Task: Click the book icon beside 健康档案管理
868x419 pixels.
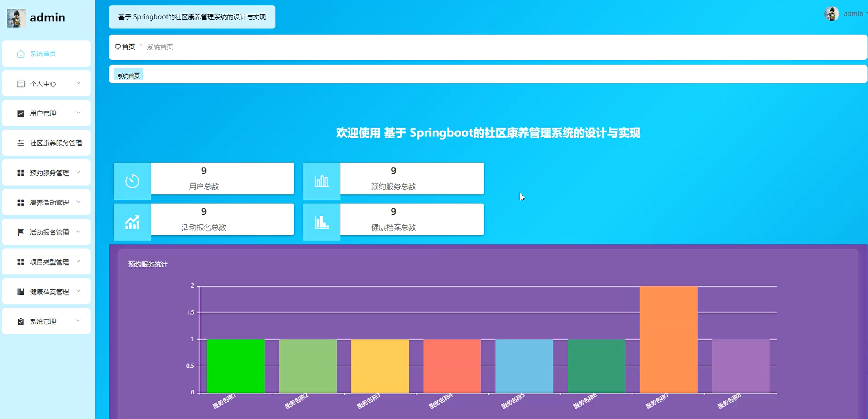Action: (21, 292)
